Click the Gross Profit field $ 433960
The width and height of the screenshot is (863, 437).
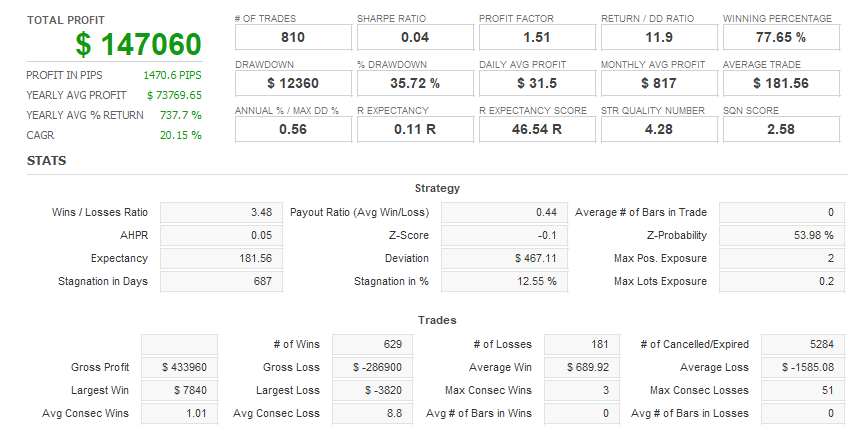[179, 368]
